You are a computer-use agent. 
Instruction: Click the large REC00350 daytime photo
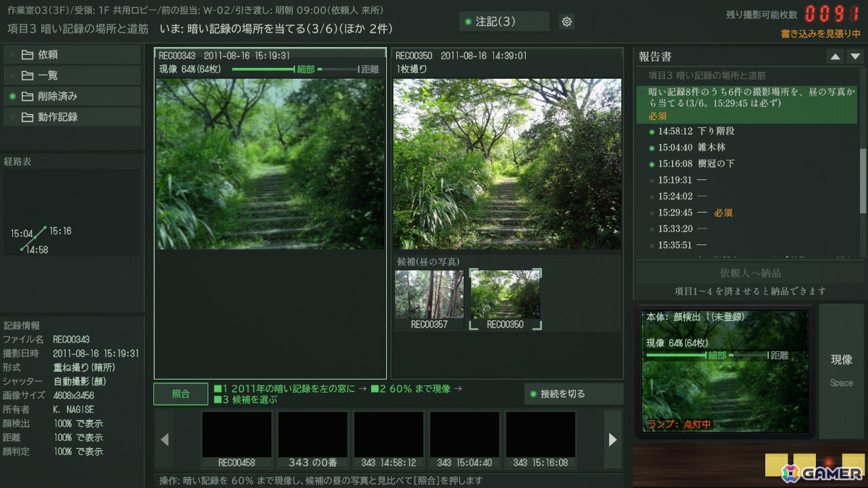(x=507, y=164)
